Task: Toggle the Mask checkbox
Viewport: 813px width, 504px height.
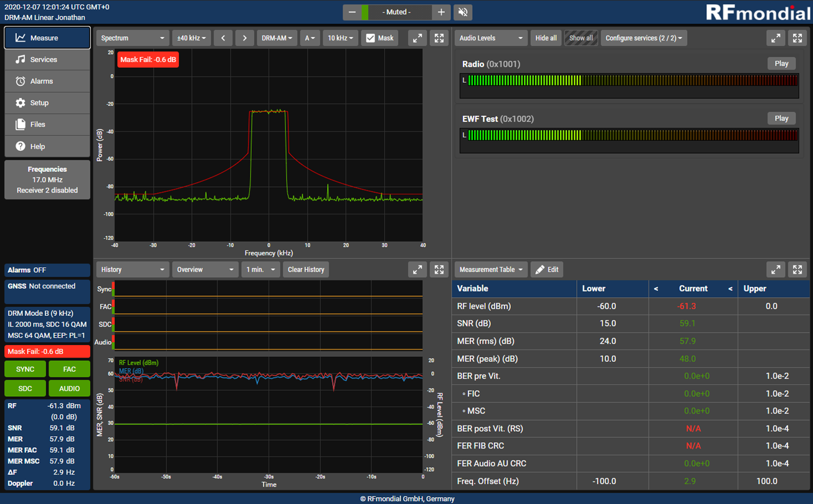Action: (x=371, y=38)
